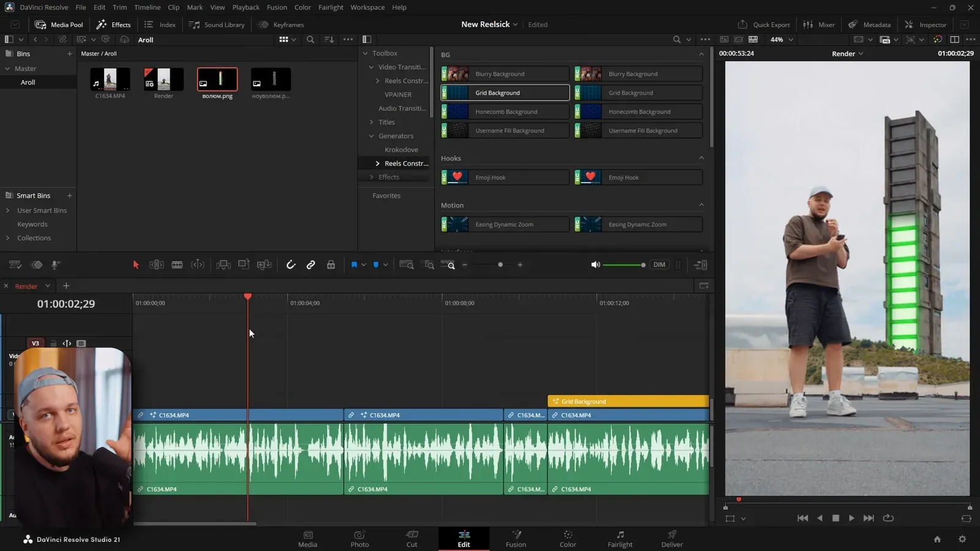Collapse the Generators toolbox category
Screen dimensions: 980x551
[x=371, y=136]
